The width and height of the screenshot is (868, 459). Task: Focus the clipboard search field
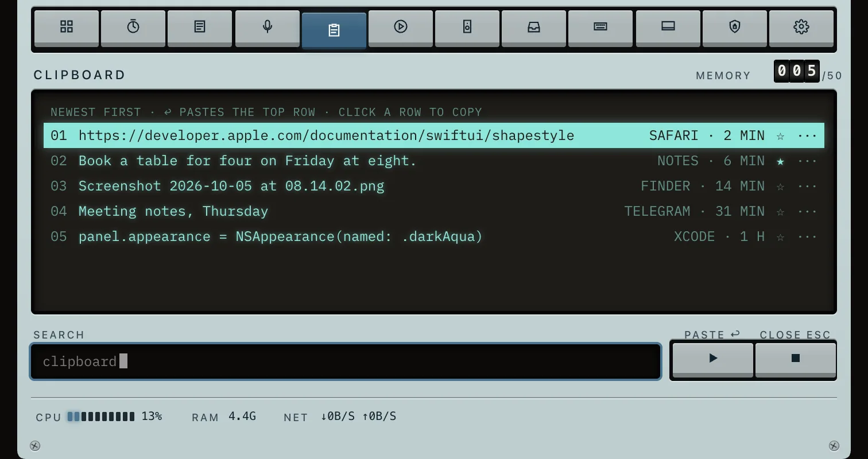pos(346,361)
